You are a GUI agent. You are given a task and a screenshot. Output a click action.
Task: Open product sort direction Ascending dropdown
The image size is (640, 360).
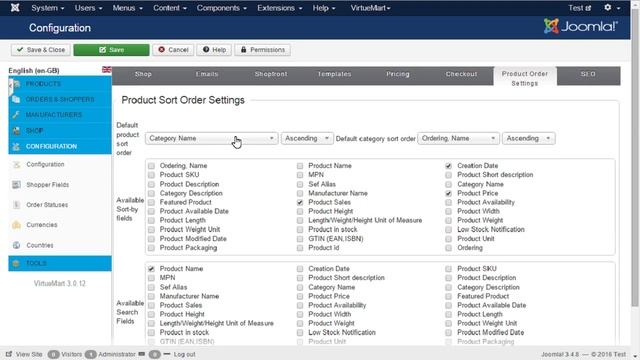point(307,138)
